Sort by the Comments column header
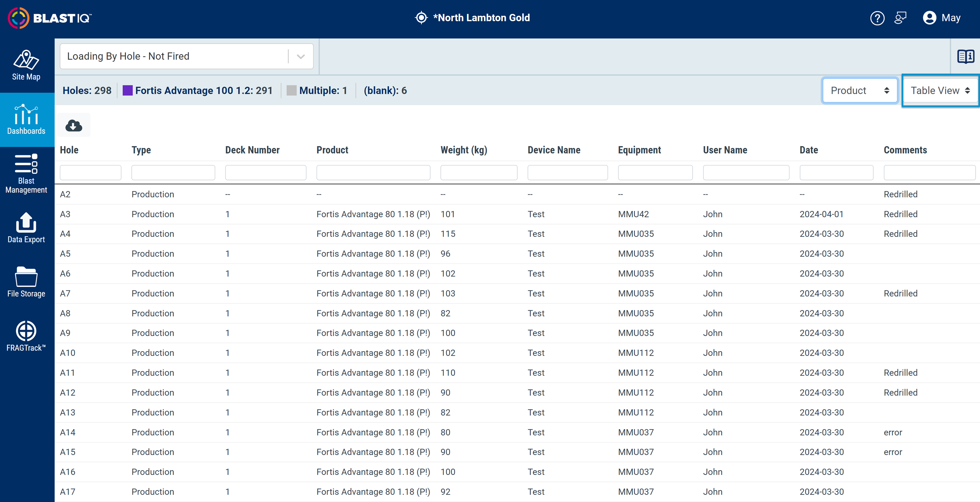 coord(905,150)
